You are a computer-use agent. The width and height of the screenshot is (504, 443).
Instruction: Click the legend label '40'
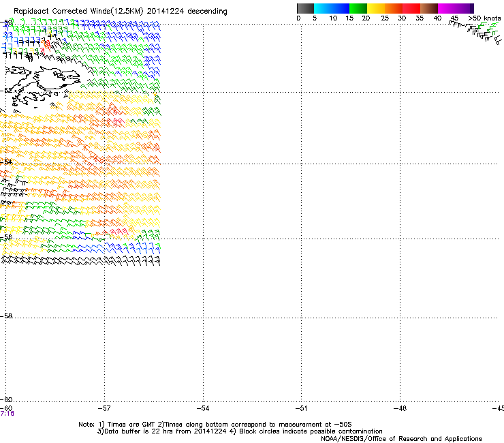pos(437,18)
